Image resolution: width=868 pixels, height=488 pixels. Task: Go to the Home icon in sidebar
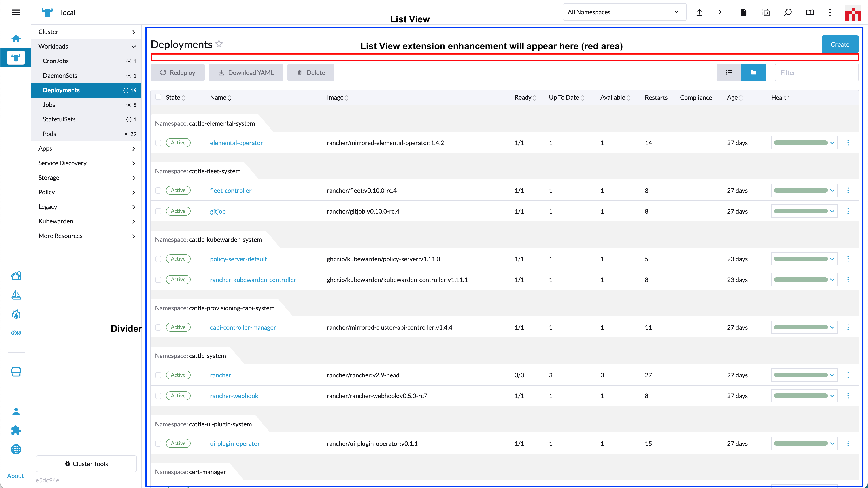point(16,38)
